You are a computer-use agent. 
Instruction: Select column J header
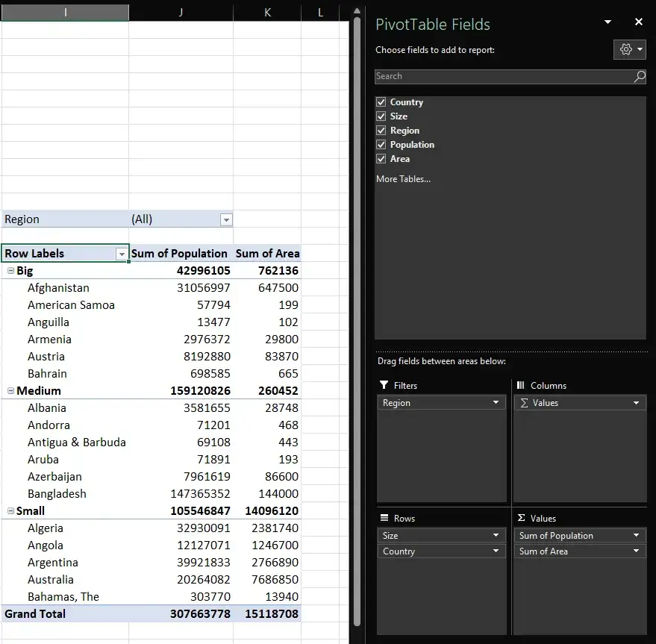[181, 13]
